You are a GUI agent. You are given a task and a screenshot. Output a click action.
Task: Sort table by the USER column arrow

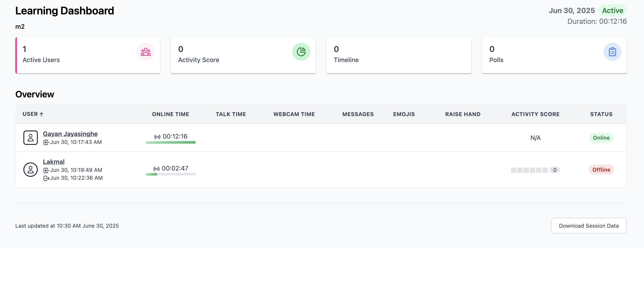[42, 114]
